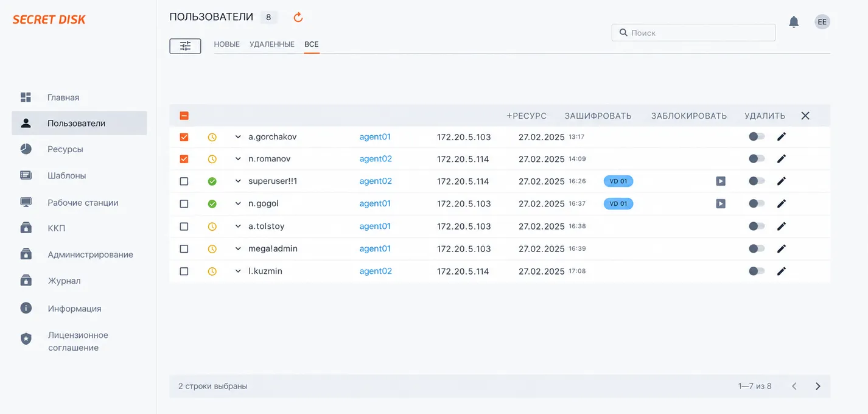The width and height of the screenshot is (868, 414).
Task: Click the pencil edit icon for a.gorchakov
Action: click(782, 136)
